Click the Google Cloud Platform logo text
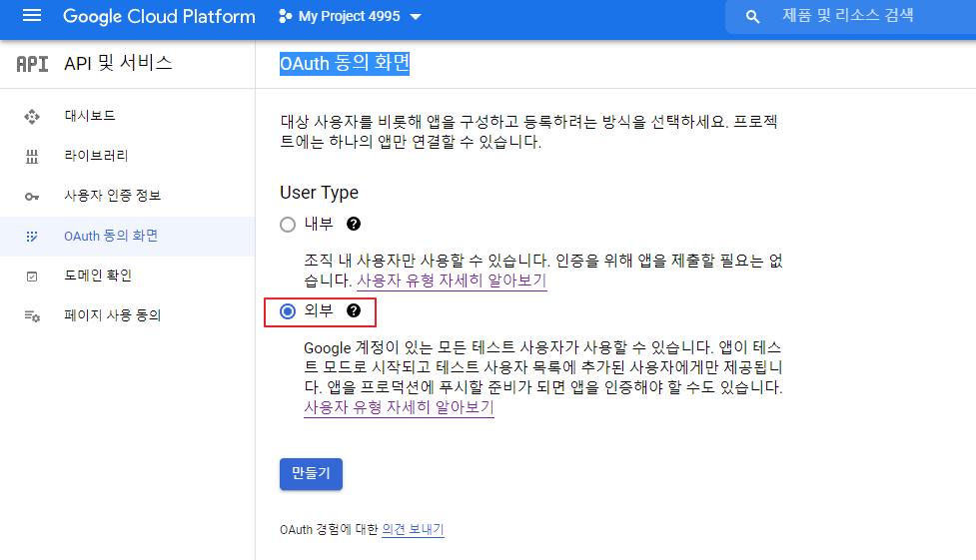 pyautogui.click(x=159, y=16)
